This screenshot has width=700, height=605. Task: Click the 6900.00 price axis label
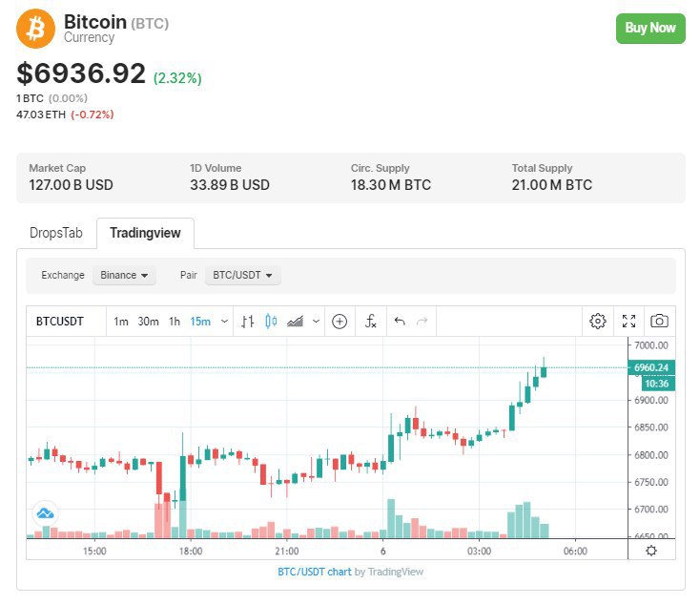click(651, 401)
